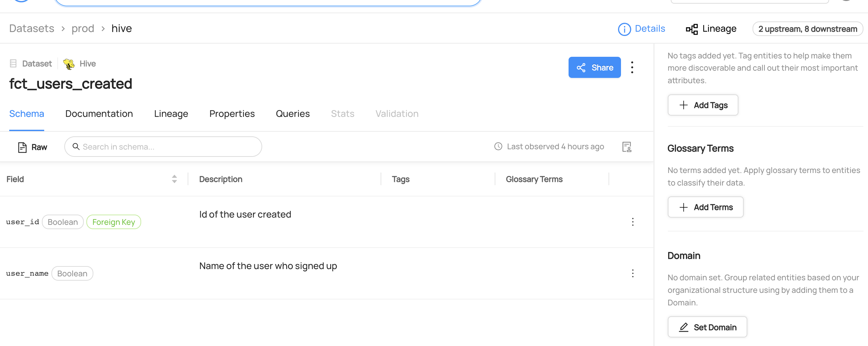Open the Queries tab
Viewport: 868px width, 346px height.
[x=293, y=114]
